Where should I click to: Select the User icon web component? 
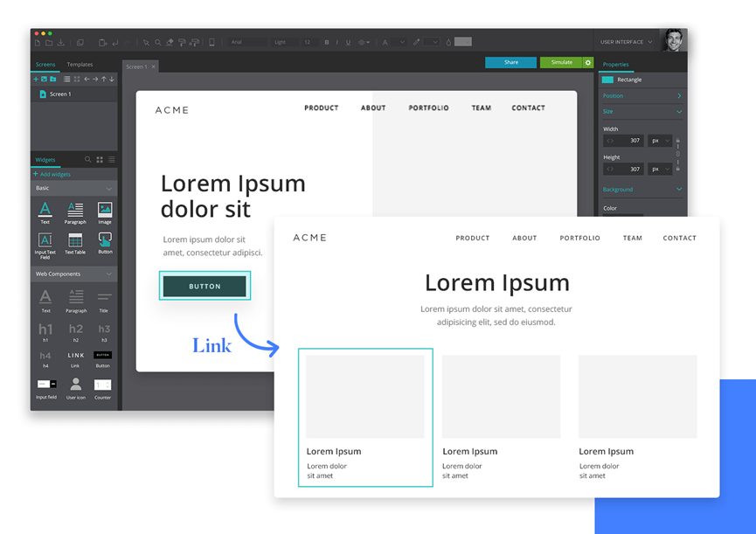click(76, 388)
